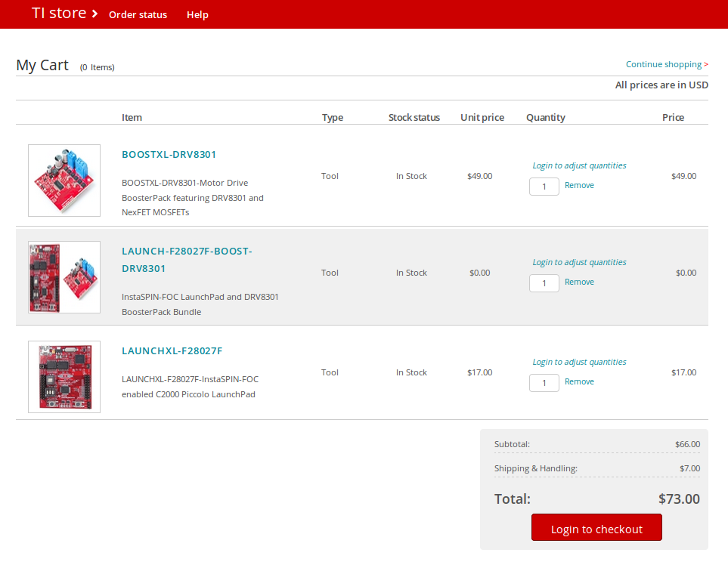Viewport: 728px width, 568px height.
Task: Focus the quantity field for LAUNCHXL-F28027F
Action: tap(544, 383)
